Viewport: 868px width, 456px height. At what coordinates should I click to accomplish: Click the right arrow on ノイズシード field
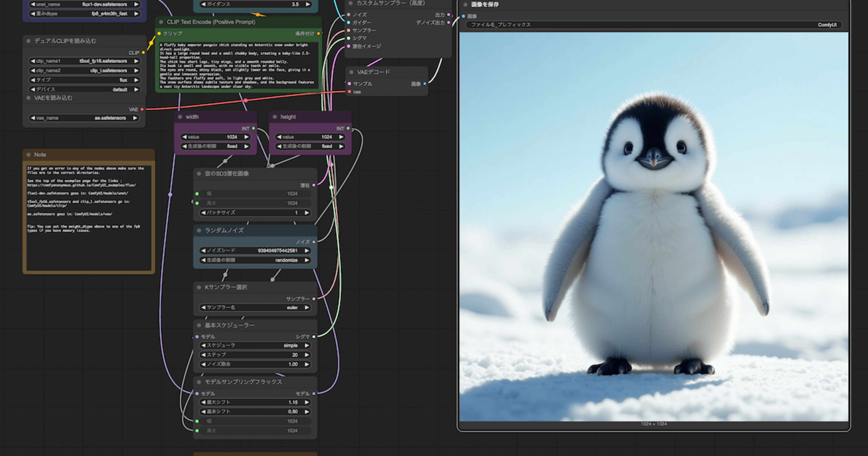(307, 251)
